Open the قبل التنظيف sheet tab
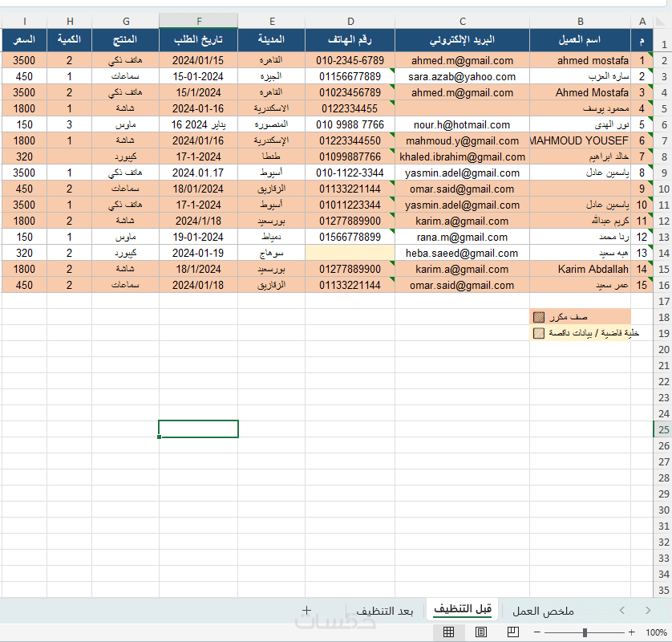This screenshot has height=642, width=672. pyautogui.click(x=463, y=609)
